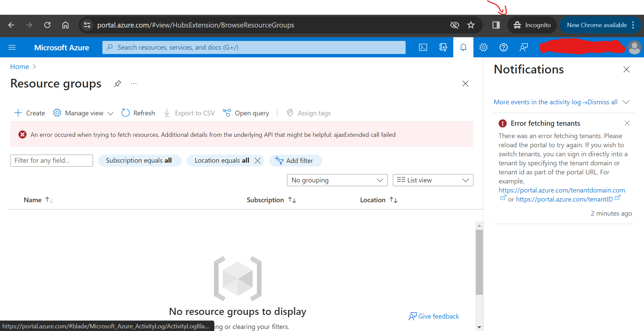Click the address bar URL
This screenshot has height=331, width=644.
[x=196, y=25]
